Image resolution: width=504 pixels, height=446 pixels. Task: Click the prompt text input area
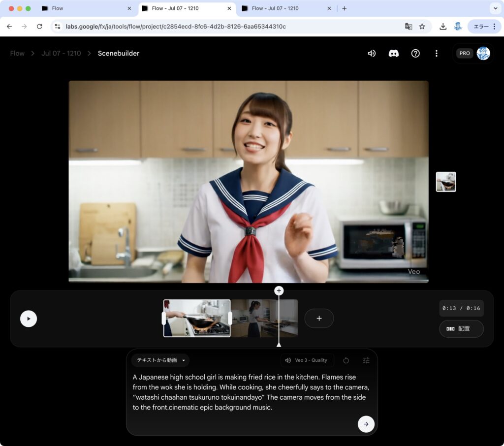pyautogui.click(x=251, y=392)
